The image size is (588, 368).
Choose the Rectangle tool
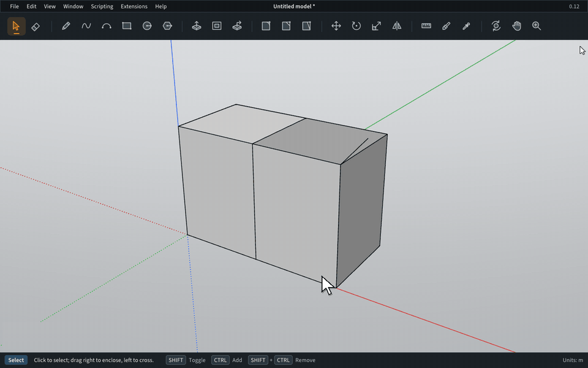tap(127, 26)
